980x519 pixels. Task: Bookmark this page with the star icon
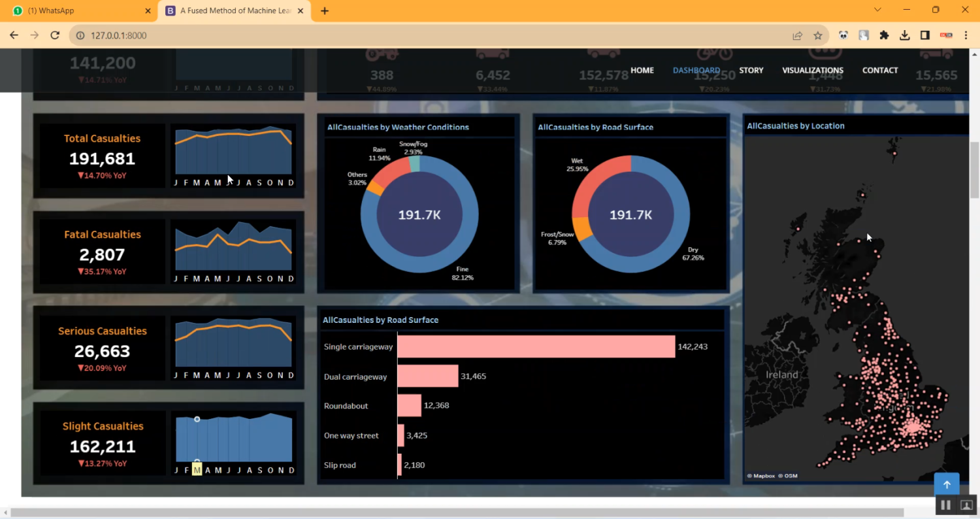coord(817,35)
